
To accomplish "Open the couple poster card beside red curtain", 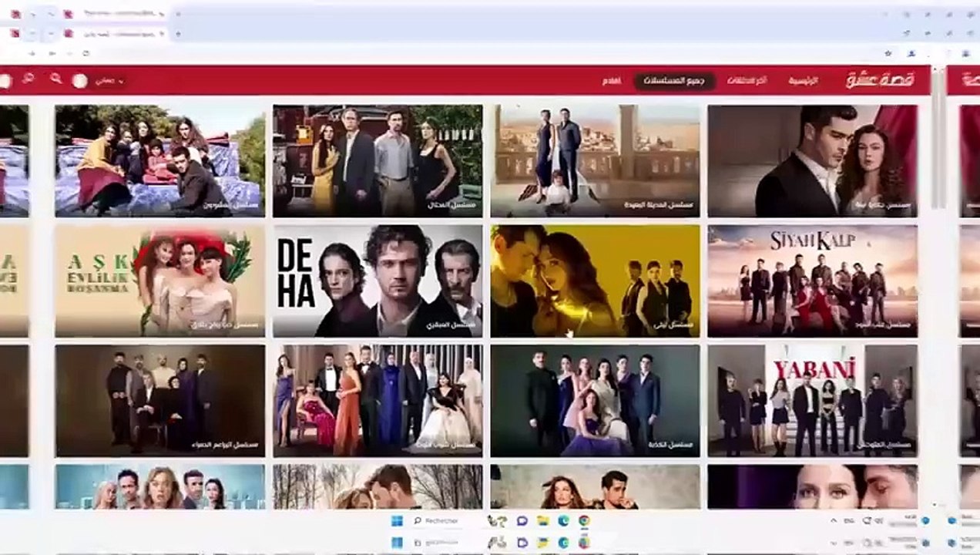I will (813, 161).
